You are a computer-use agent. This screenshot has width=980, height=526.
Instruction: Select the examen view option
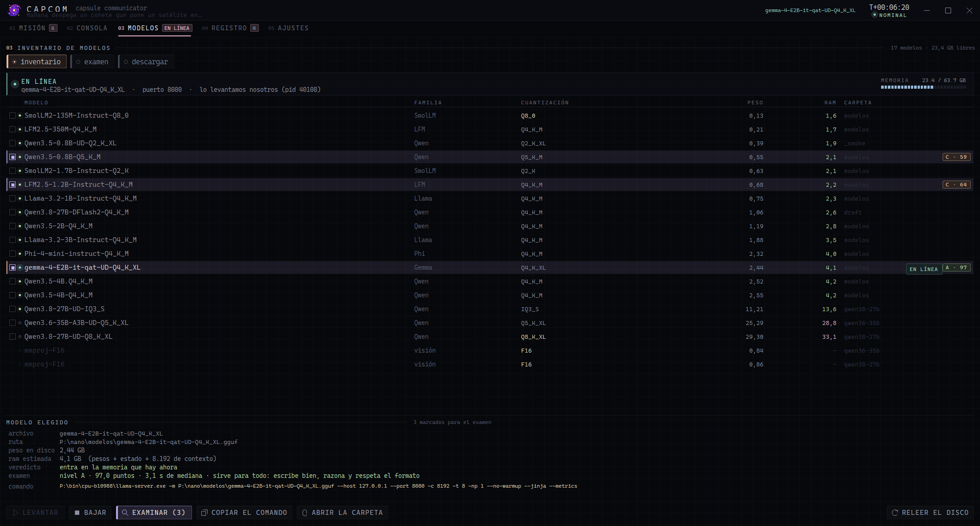[x=92, y=62]
